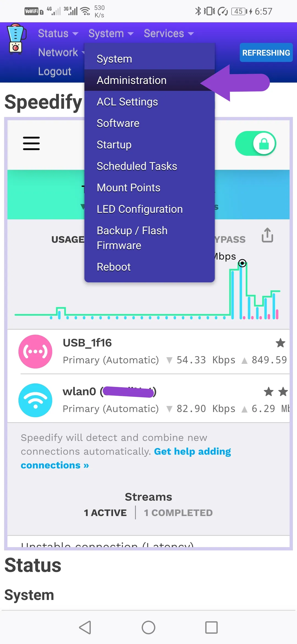This screenshot has width=297, height=644.
Task: Tap the Android back navigation button
Action: pyautogui.click(x=85, y=627)
